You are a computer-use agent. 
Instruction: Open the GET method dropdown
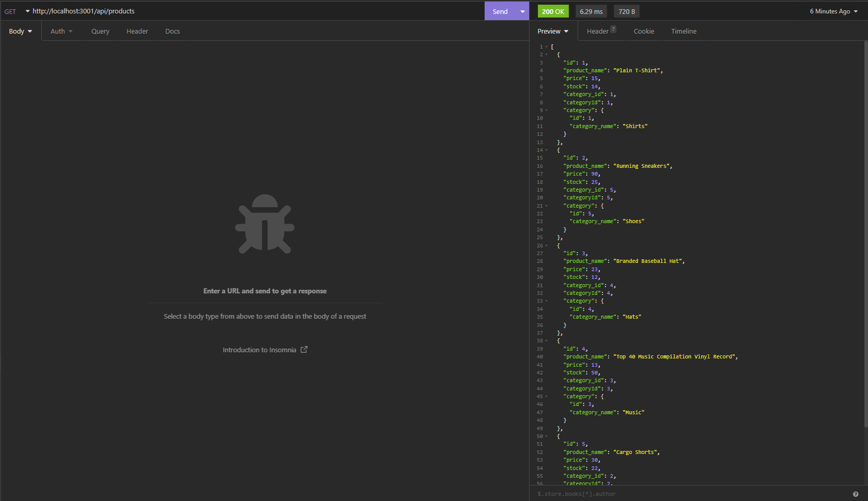click(x=17, y=11)
